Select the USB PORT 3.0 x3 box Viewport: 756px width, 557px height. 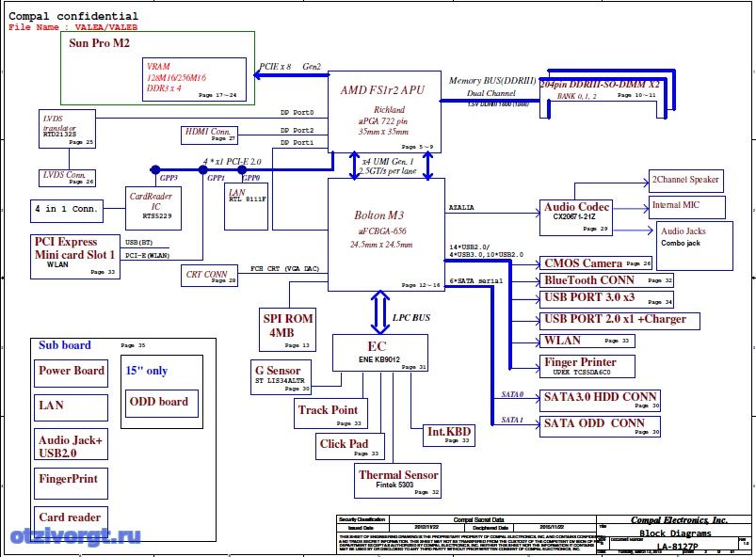[606, 299]
